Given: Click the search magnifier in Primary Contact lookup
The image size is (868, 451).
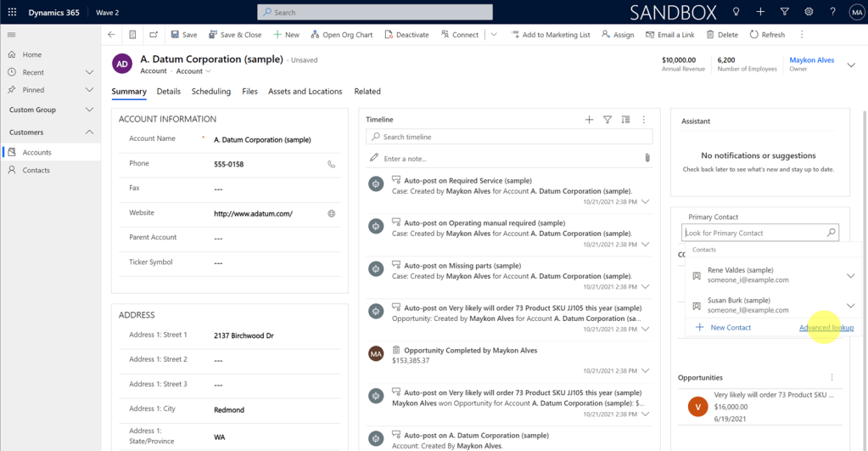Looking at the screenshot, I should 832,233.
